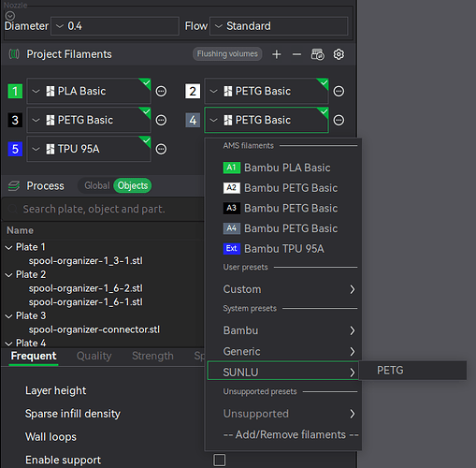
Task: Click the Process layers icon
Action: coord(14,185)
